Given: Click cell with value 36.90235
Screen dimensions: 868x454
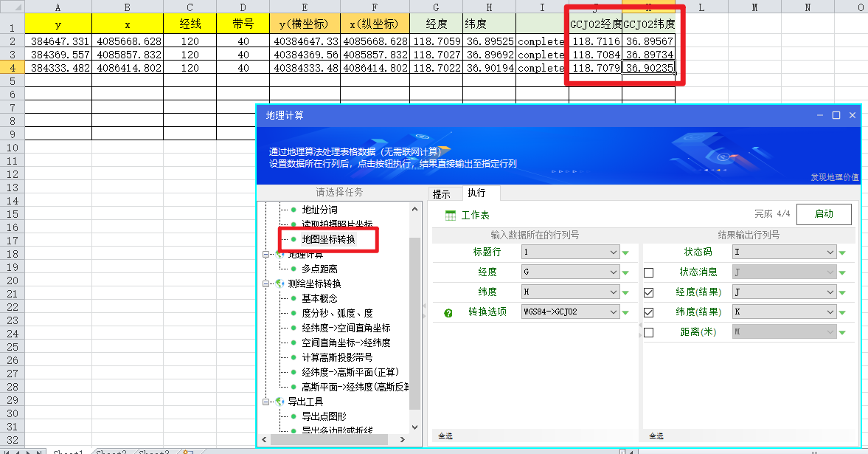Looking at the screenshot, I should 649,68.
